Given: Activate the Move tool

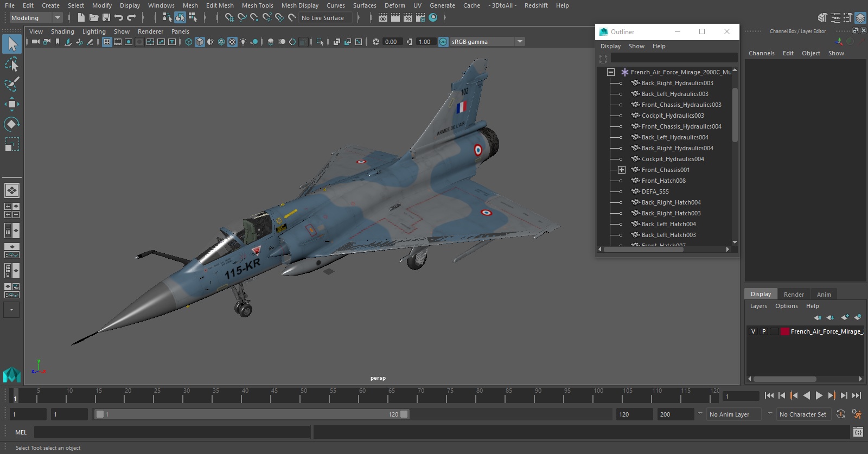Looking at the screenshot, I should pos(12,104).
